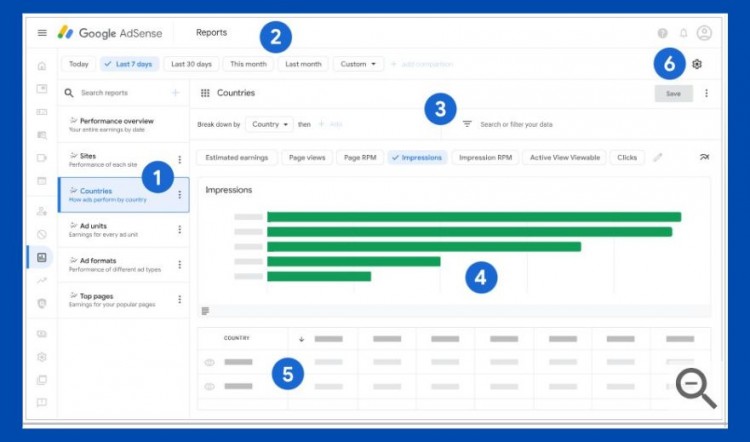Open the Top pages report

[123, 299]
